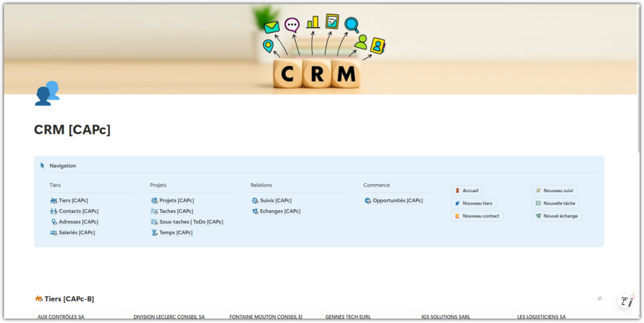This screenshot has height=323, width=644.
Task: Click the CRM cover banner image
Action: (x=320, y=49)
